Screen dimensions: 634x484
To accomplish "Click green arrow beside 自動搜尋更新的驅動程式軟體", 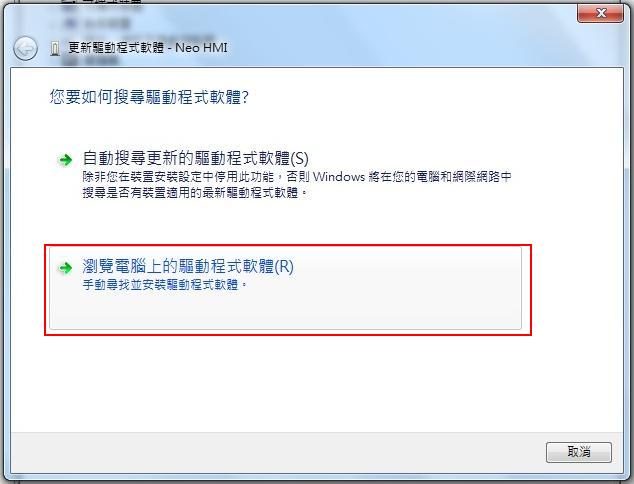I will 65,160.
